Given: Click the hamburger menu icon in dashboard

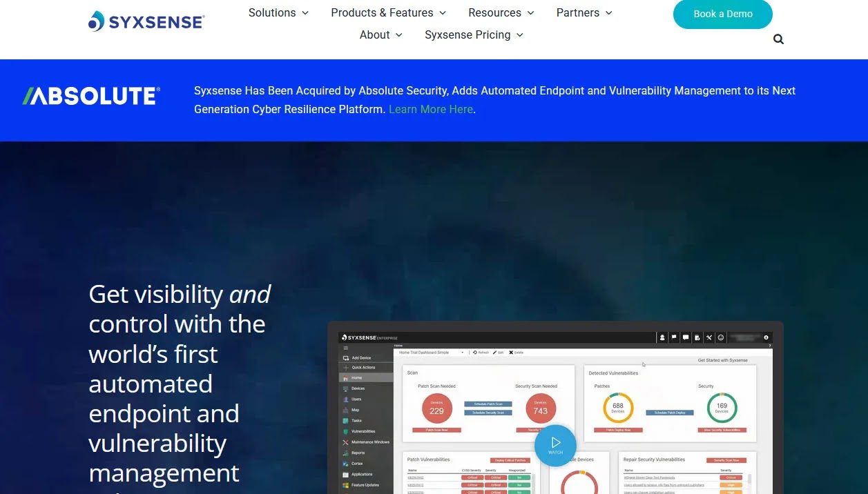Looking at the screenshot, I should [346, 348].
